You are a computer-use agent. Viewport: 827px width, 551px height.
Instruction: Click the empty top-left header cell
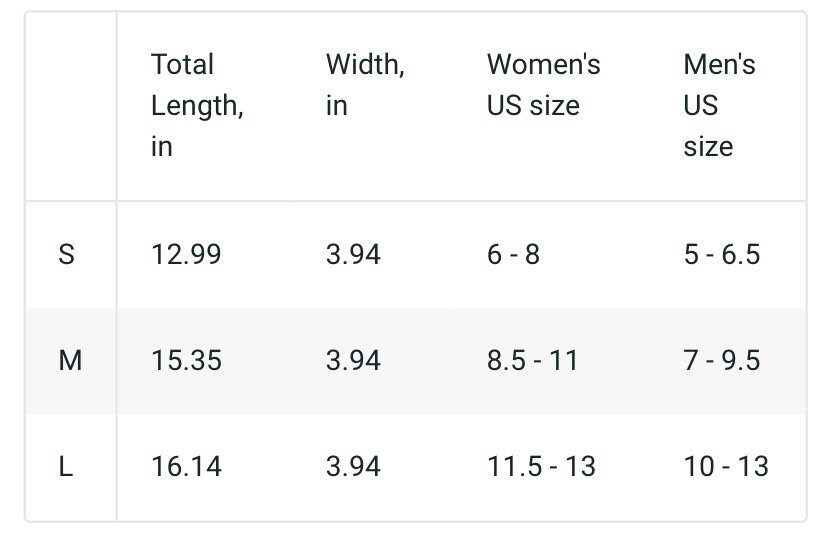click(x=71, y=106)
